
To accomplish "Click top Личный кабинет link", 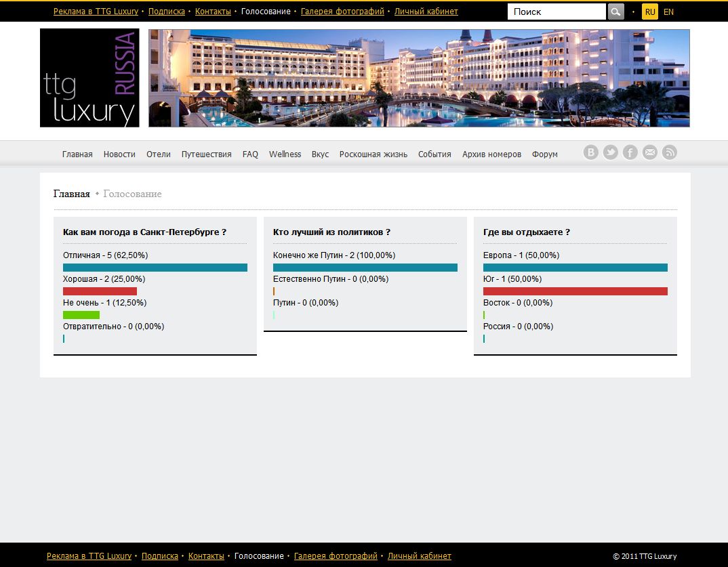I will point(426,11).
